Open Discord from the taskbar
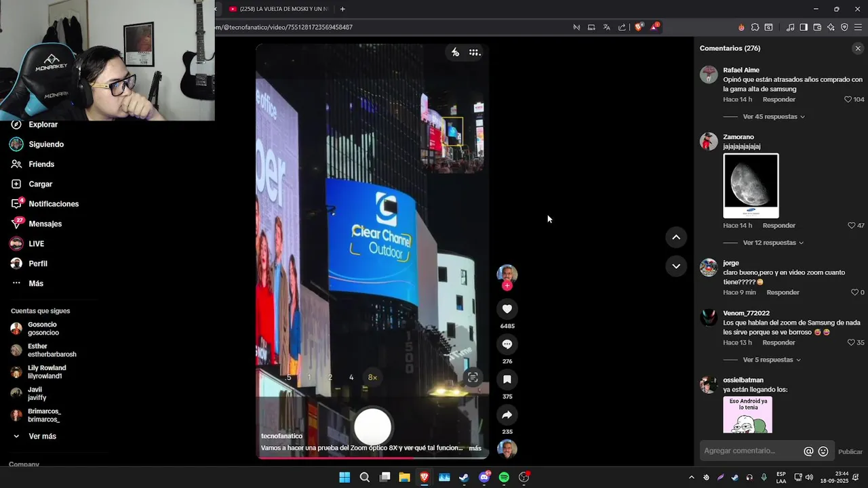868x488 pixels. [x=484, y=478]
